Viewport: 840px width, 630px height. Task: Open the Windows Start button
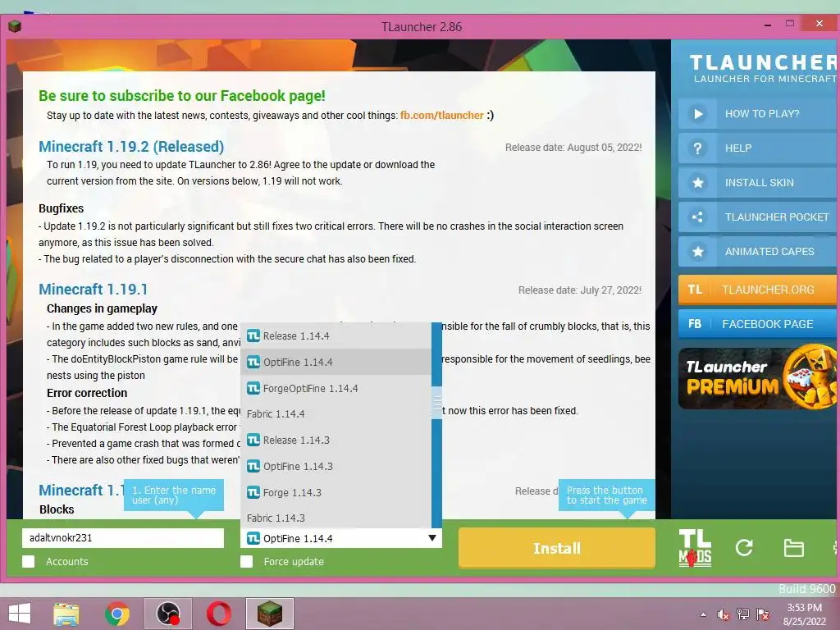pos(20,614)
